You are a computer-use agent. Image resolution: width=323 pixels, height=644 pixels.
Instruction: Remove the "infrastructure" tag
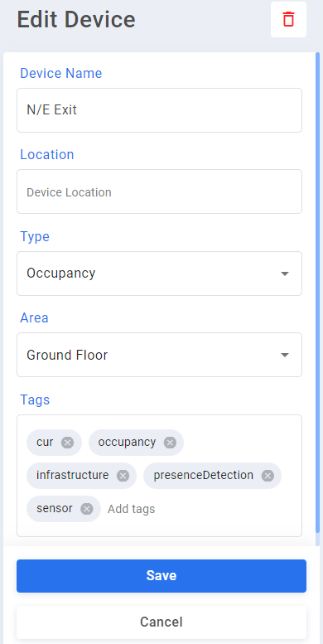coord(123,476)
